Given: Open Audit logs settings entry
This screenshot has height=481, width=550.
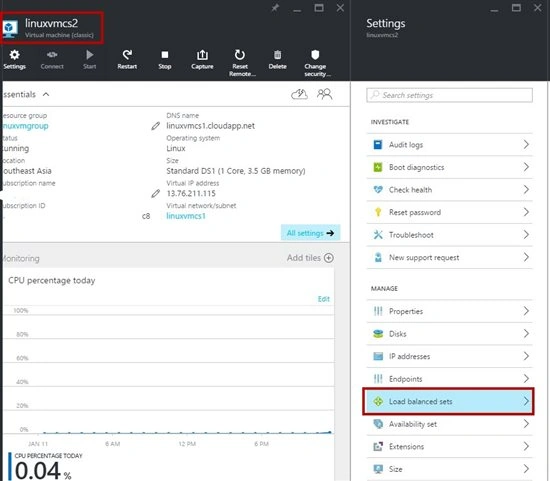Looking at the screenshot, I should (449, 145).
